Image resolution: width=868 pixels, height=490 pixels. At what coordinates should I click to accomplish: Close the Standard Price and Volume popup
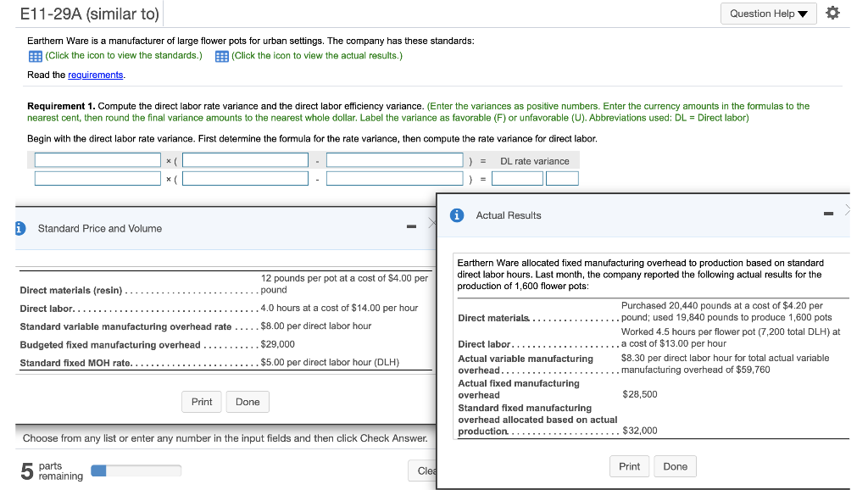click(431, 223)
